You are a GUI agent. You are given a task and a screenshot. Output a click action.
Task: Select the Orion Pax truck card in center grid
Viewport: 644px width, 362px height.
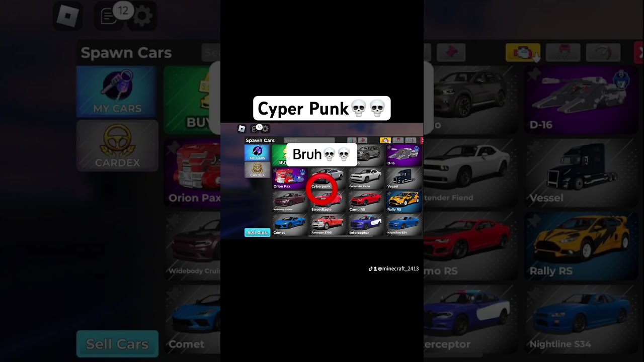pyautogui.click(x=290, y=178)
